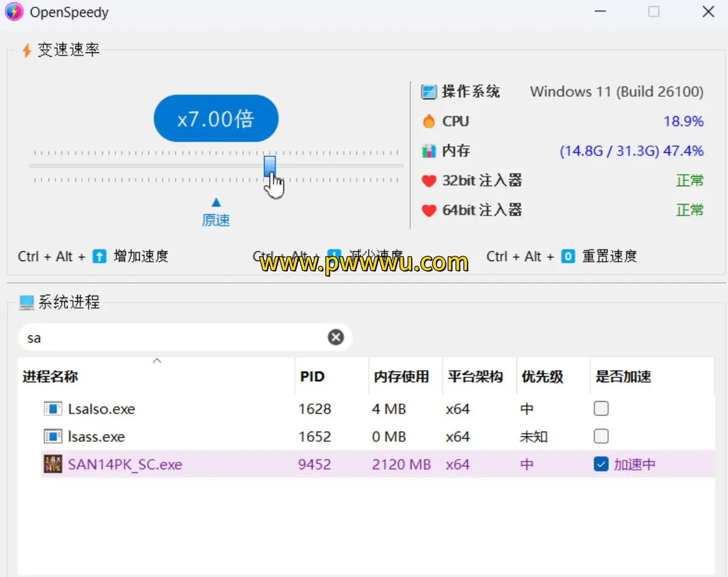Click the 操作系统 system icon
The height and width of the screenshot is (577, 728).
[x=428, y=91]
